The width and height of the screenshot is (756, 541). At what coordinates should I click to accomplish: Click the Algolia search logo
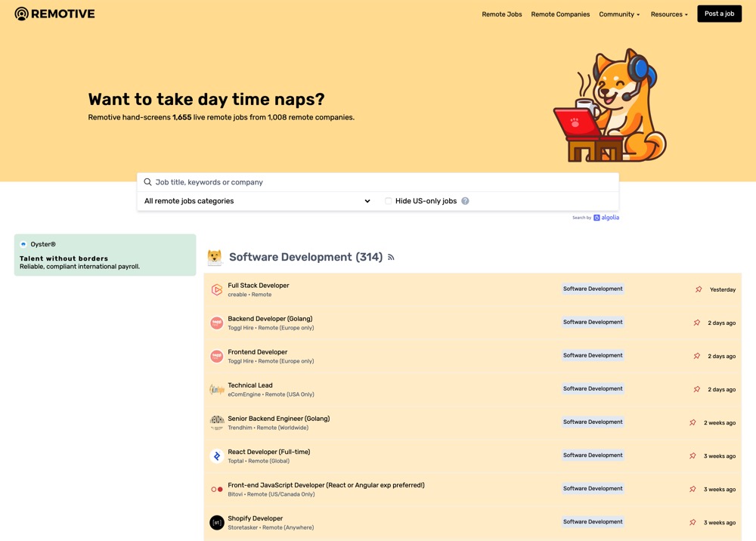pos(606,218)
